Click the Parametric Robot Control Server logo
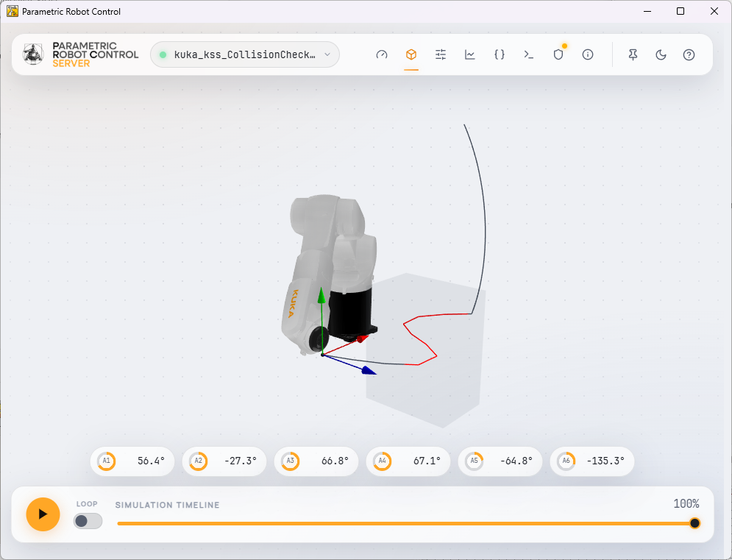The height and width of the screenshot is (560, 732). (80, 54)
